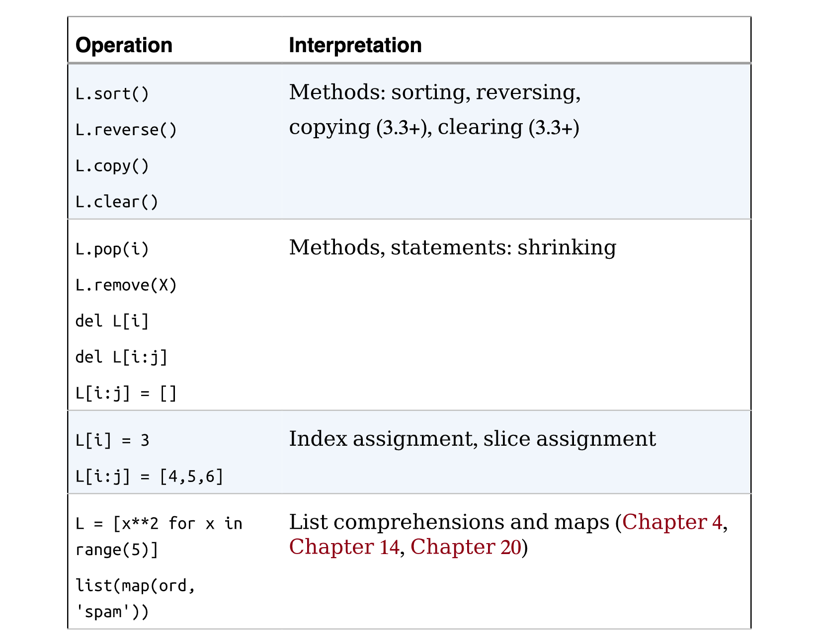The height and width of the screenshot is (644, 818).
Task: Click the L[i:j] = [] code line
Action: coord(126,394)
